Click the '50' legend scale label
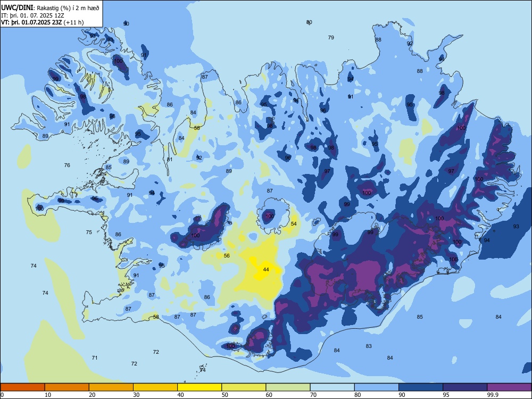The height and width of the screenshot is (399, 532). point(225,395)
